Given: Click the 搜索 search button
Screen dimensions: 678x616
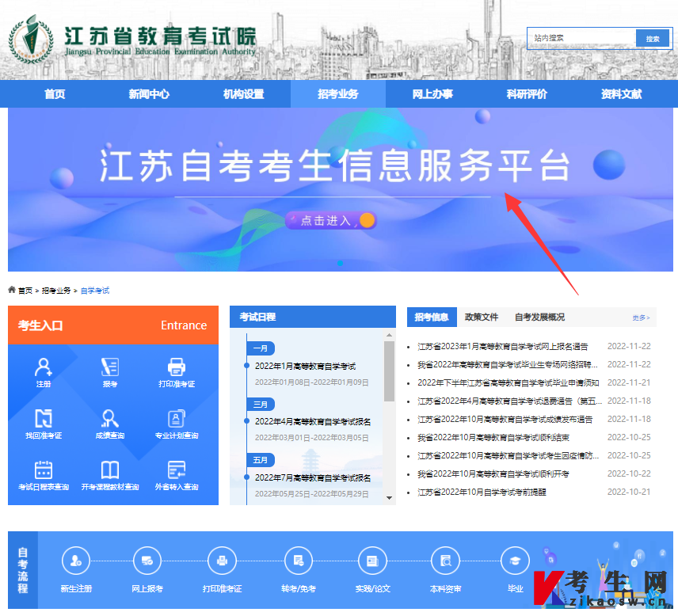Looking at the screenshot, I should (x=653, y=39).
